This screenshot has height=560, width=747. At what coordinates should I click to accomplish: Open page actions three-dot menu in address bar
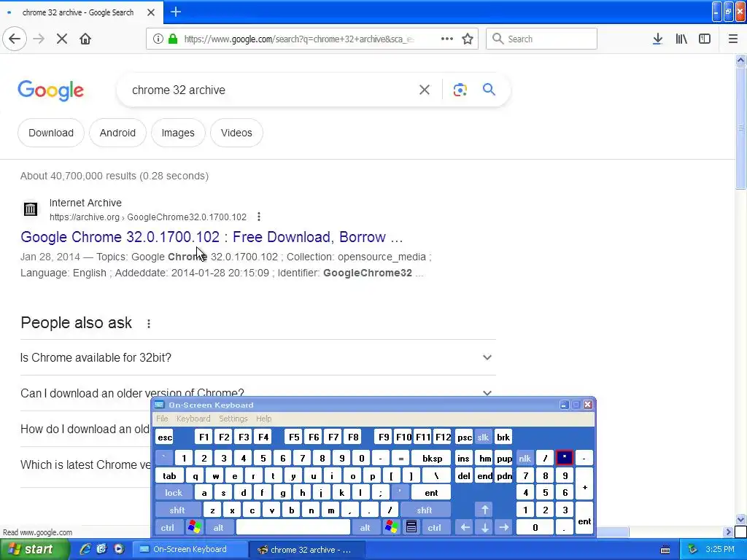447,39
